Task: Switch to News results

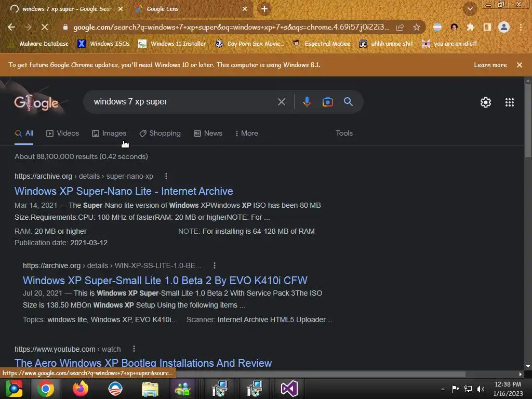Action: click(208, 134)
